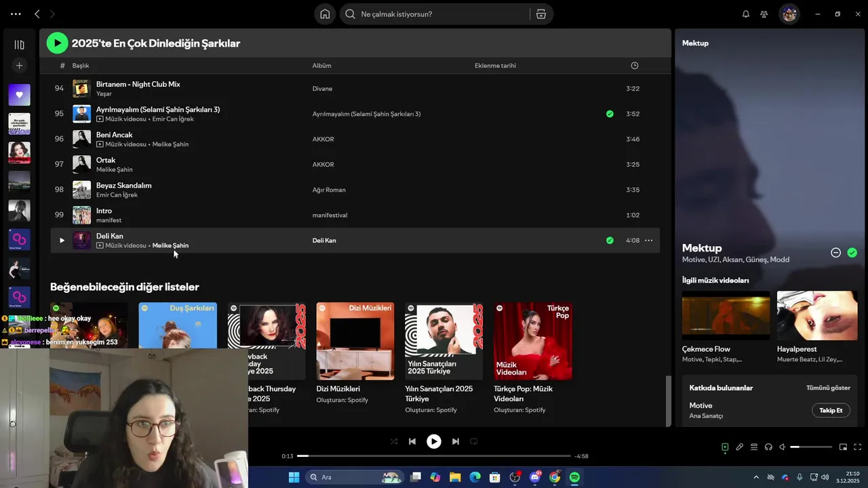Navigate back with left arrow
Image resolution: width=868 pixels, height=488 pixels.
point(37,14)
